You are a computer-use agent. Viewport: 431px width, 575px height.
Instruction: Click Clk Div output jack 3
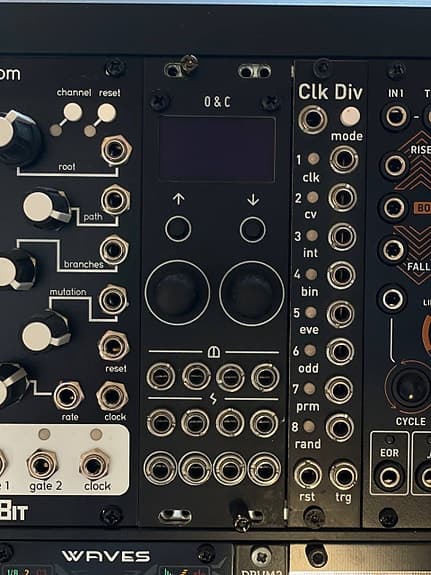pyautogui.click(x=342, y=237)
